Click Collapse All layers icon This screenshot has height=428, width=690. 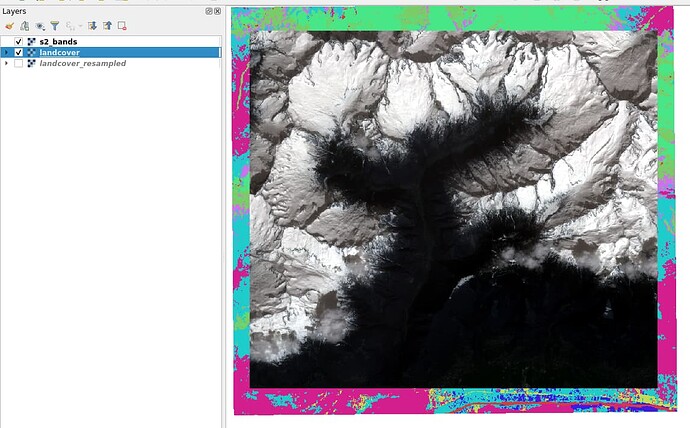[107, 25]
